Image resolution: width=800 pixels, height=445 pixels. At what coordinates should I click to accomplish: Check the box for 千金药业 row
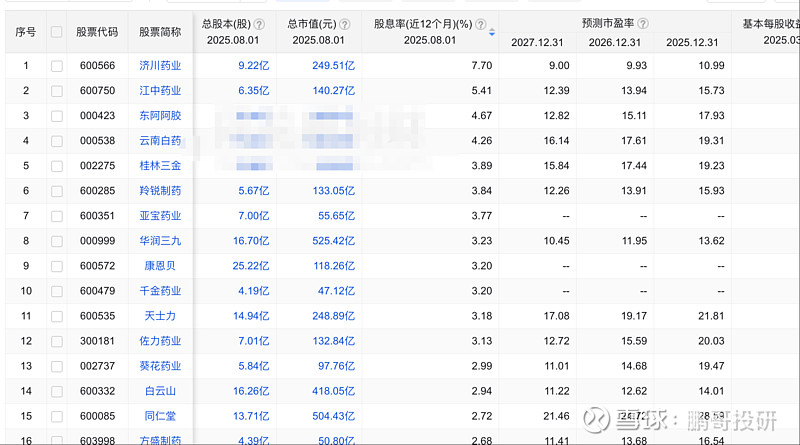[x=57, y=291]
